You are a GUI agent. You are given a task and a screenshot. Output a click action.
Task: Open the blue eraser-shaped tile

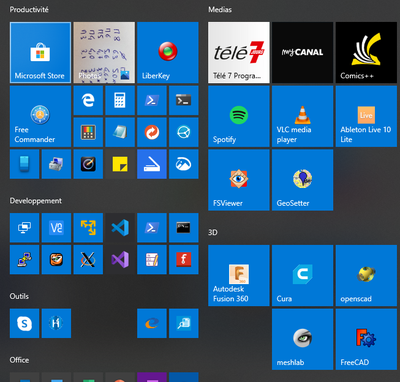tap(25, 164)
